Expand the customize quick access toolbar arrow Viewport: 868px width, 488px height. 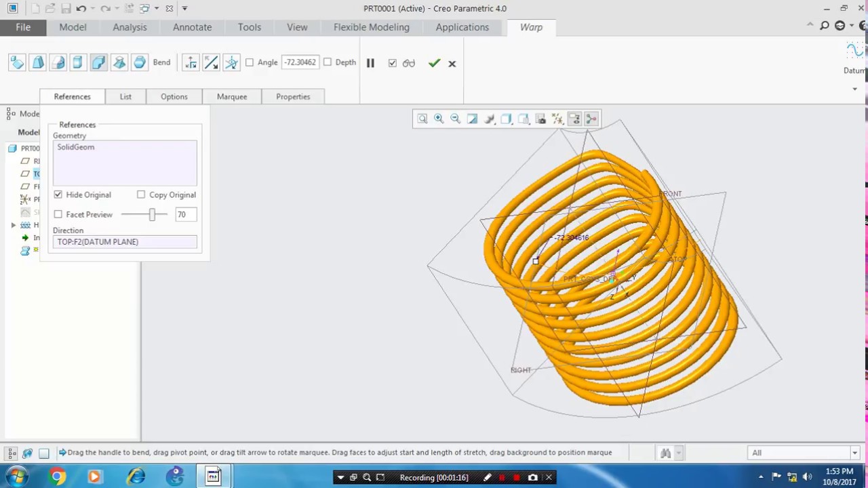click(184, 8)
